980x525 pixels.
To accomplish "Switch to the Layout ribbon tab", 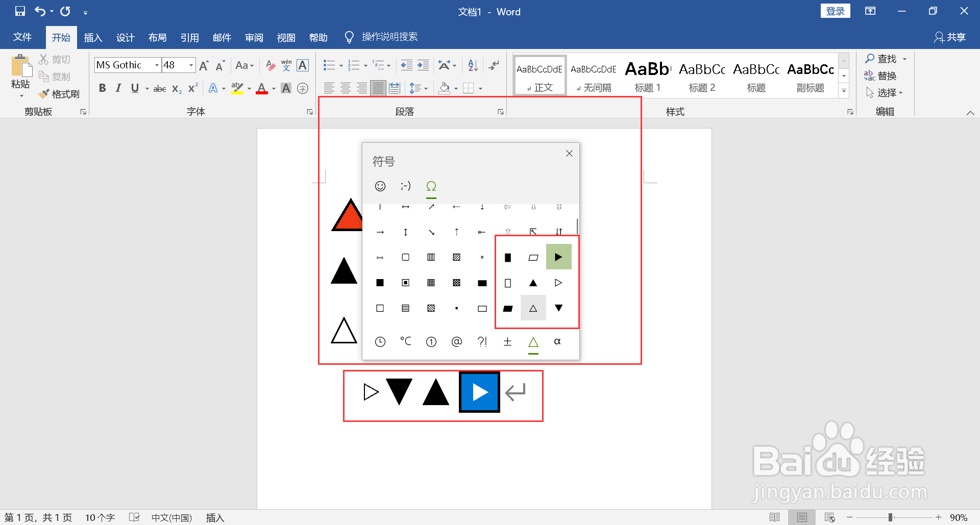I will pyautogui.click(x=157, y=37).
